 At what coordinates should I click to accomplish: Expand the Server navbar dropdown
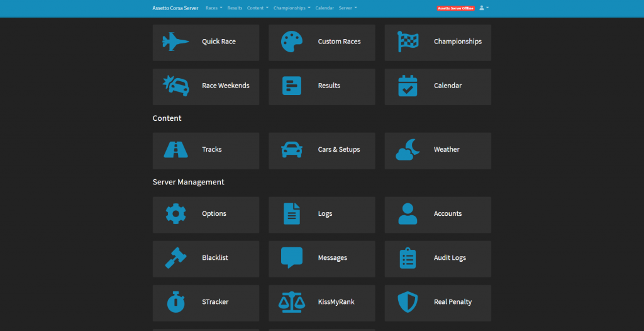point(347,8)
